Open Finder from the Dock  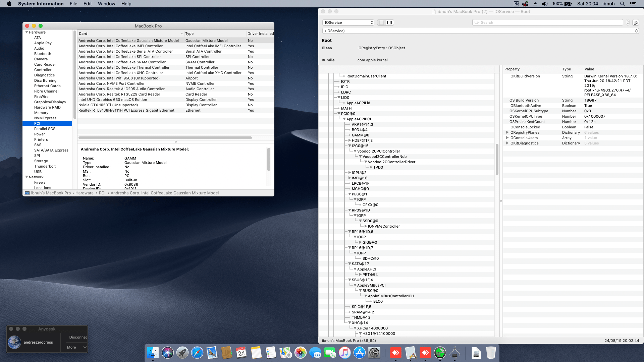click(x=153, y=353)
